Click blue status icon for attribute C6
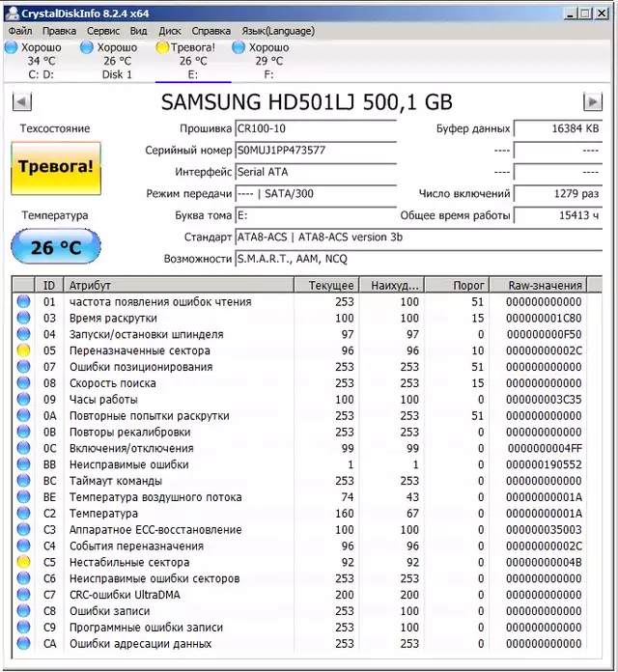 [x=23, y=578]
